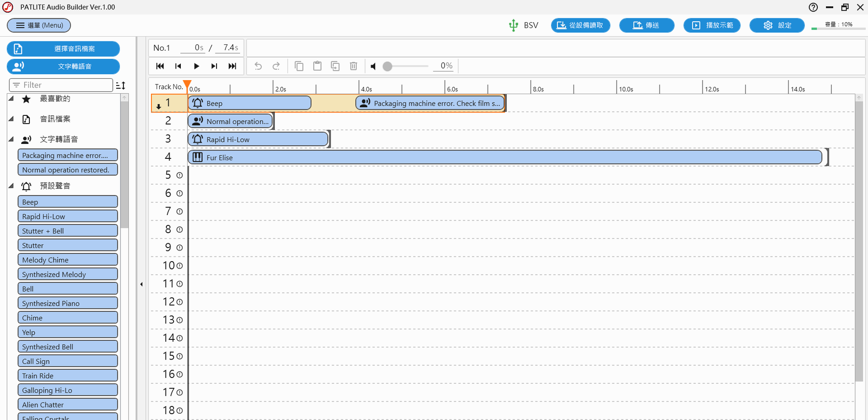Click the USB connection status icon

(514, 25)
